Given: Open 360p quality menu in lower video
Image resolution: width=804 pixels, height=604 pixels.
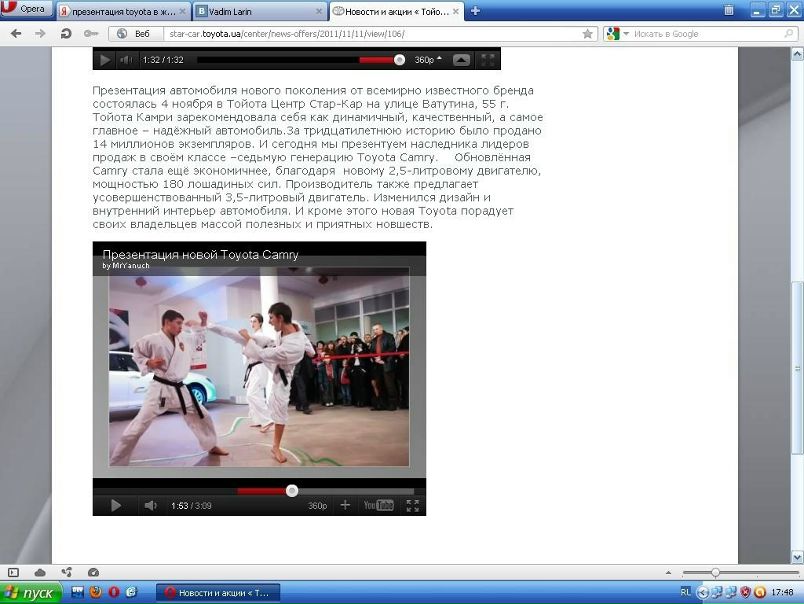Looking at the screenshot, I should point(317,506).
